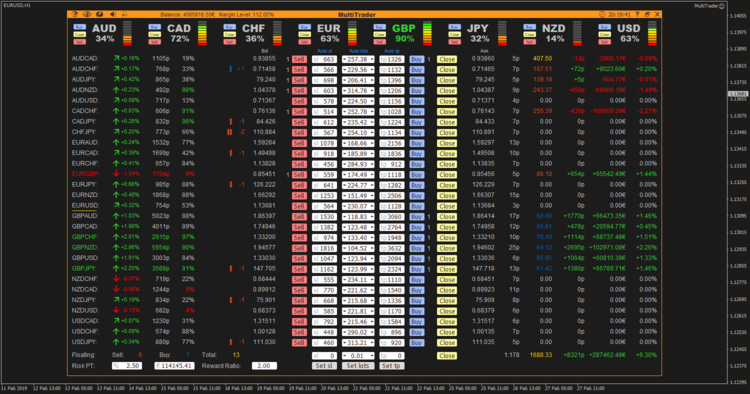
Task: Click the Reward Ratio input field
Action: coord(264,366)
